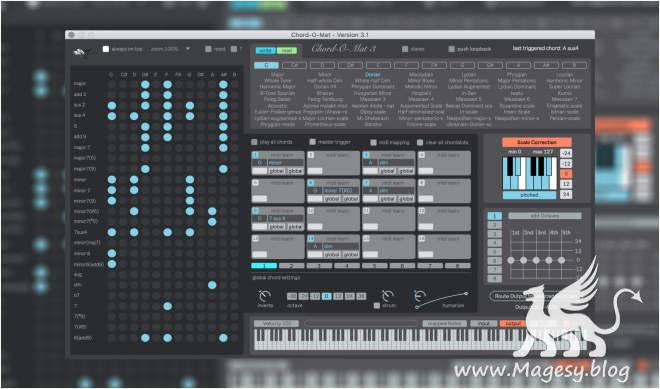Click the humanize curve end handle
This screenshot has height=389, width=660.
click(x=466, y=293)
